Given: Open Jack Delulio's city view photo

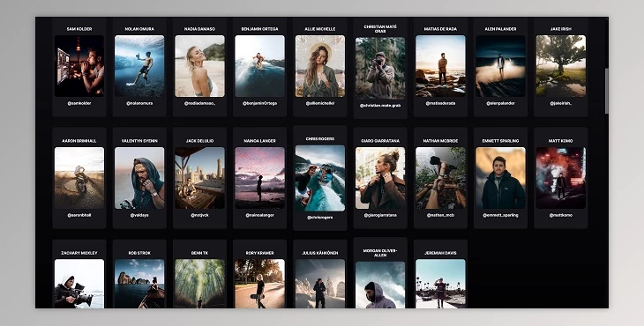Looking at the screenshot, I should (199, 178).
